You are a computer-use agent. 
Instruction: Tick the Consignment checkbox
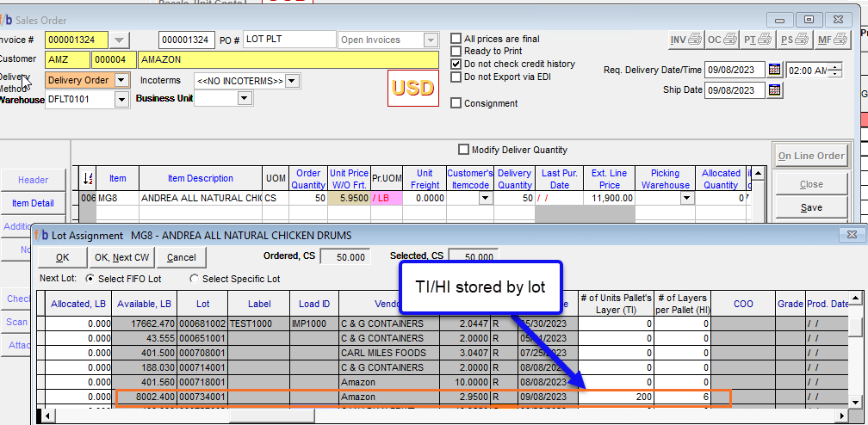point(456,103)
